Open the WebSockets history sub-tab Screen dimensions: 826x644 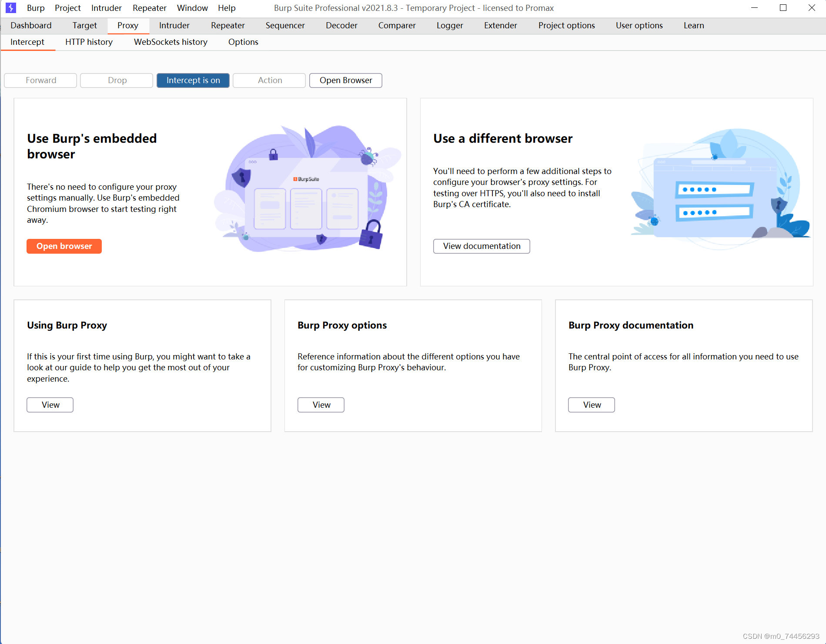[171, 42]
